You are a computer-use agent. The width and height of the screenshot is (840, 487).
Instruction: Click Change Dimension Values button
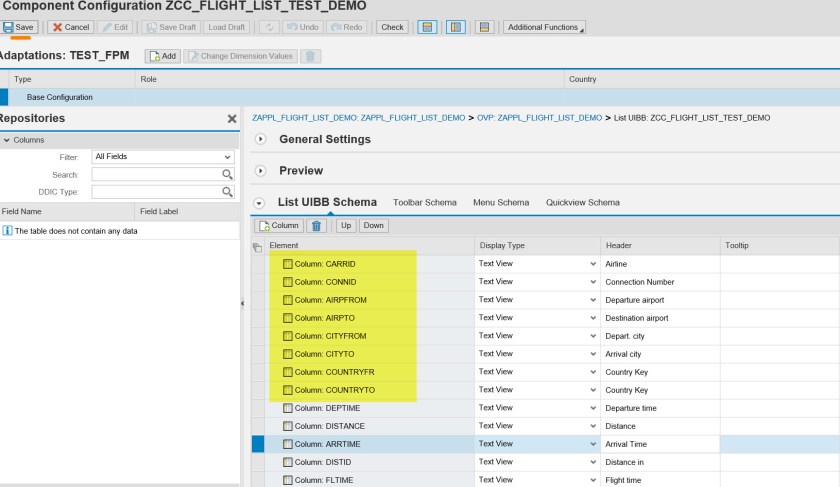tap(241, 56)
